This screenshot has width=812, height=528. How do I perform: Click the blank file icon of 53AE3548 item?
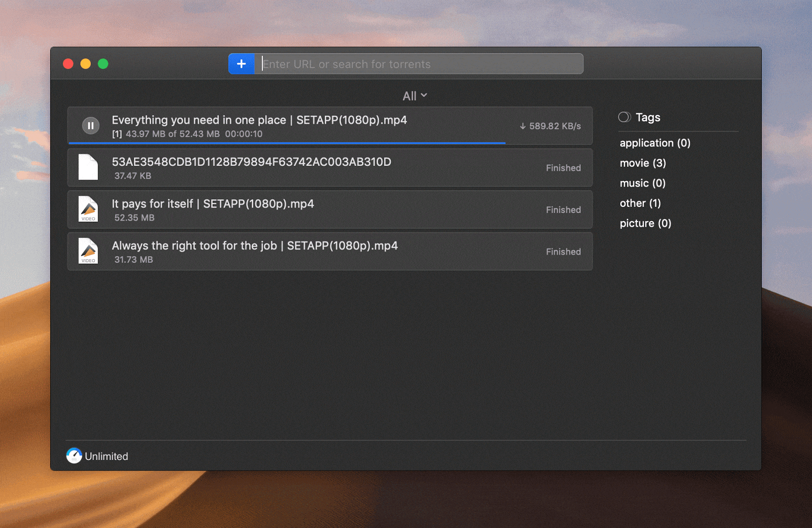88,167
